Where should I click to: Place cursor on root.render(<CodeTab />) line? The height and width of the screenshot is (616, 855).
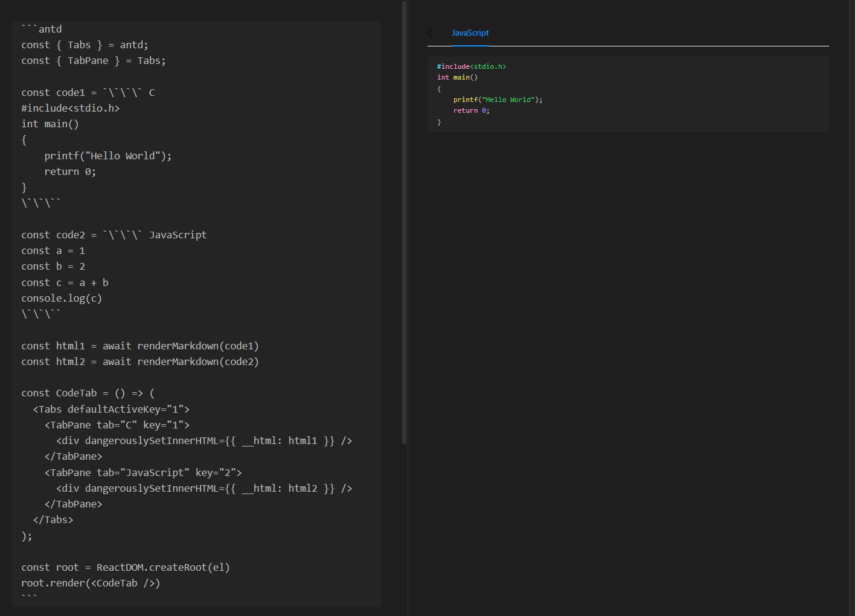[91, 583]
